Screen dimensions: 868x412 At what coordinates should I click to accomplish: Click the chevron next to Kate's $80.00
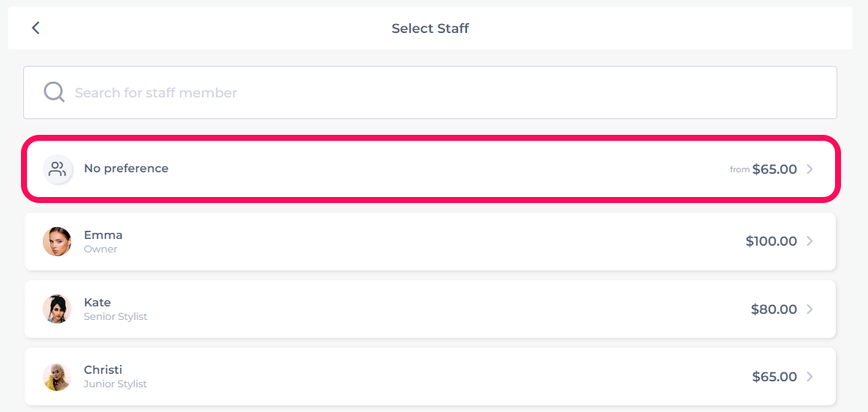[x=810, y=309]
